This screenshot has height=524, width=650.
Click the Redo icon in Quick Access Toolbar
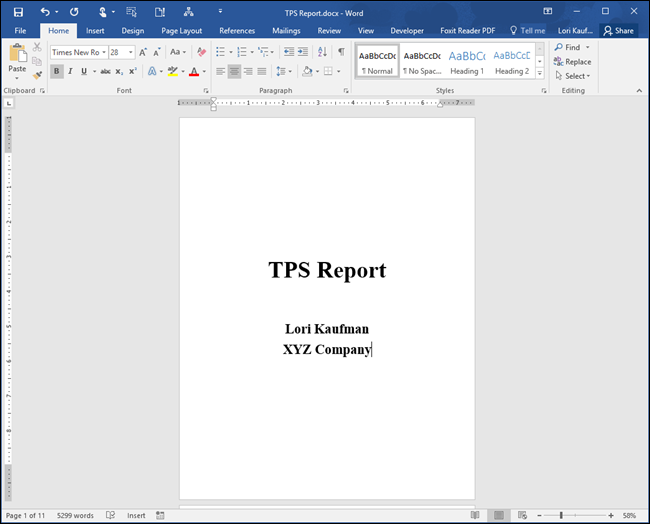pyautogui.click(x=74, y=11)
